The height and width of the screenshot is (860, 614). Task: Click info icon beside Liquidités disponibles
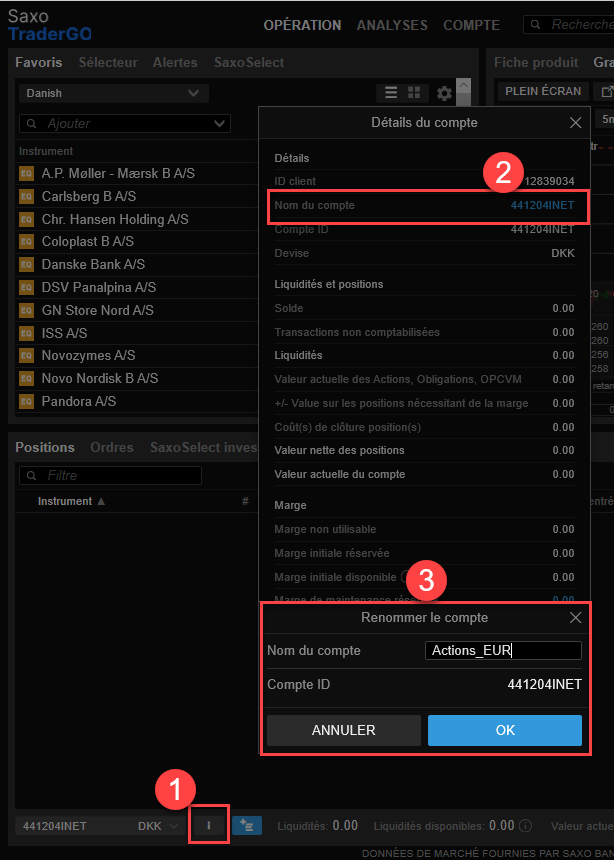pos(525,825)
